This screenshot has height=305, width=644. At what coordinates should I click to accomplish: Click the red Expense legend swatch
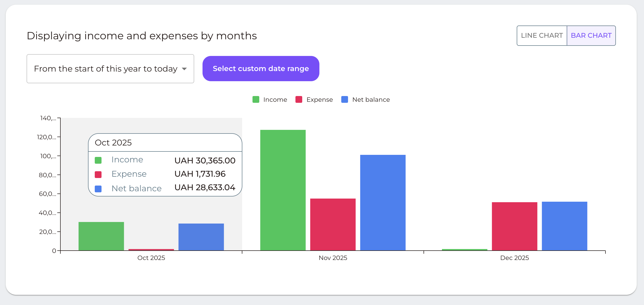point(299,99)
